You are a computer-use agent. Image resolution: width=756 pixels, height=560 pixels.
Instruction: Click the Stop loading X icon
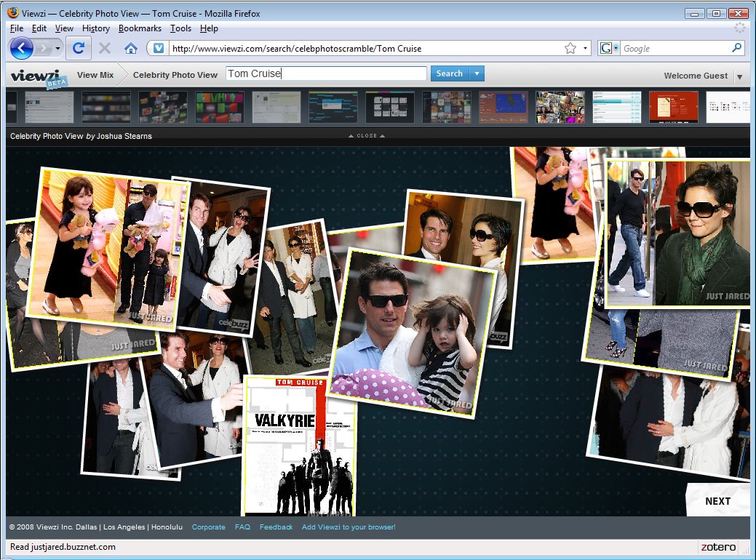[x=105, y=48]
